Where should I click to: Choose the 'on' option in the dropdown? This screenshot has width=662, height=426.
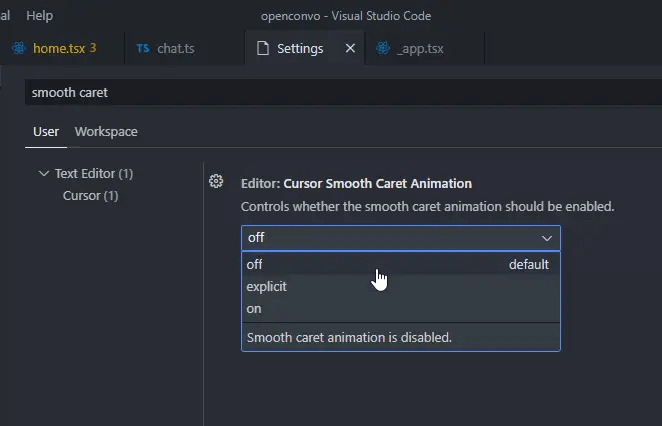(254, 308)
